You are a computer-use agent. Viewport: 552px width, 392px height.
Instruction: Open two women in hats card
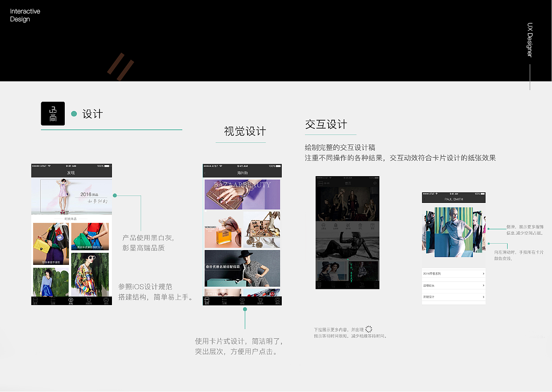(x=332, y=271)
